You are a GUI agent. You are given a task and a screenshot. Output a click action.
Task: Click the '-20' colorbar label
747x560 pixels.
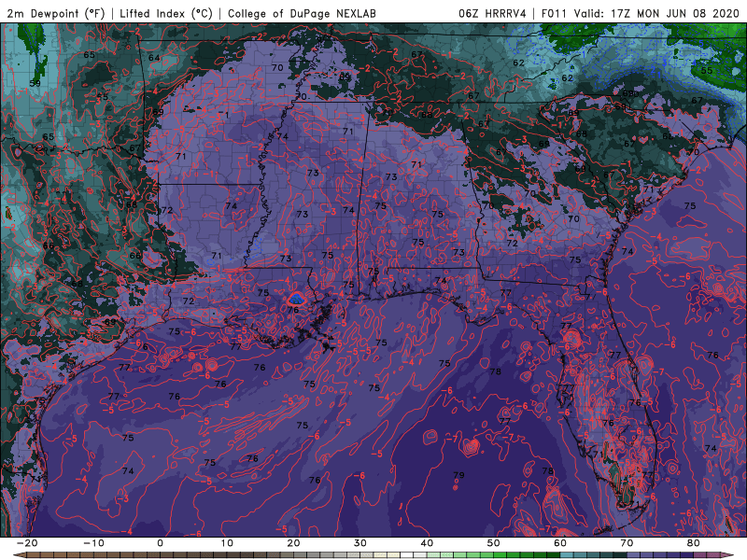(x=27, y=543)
